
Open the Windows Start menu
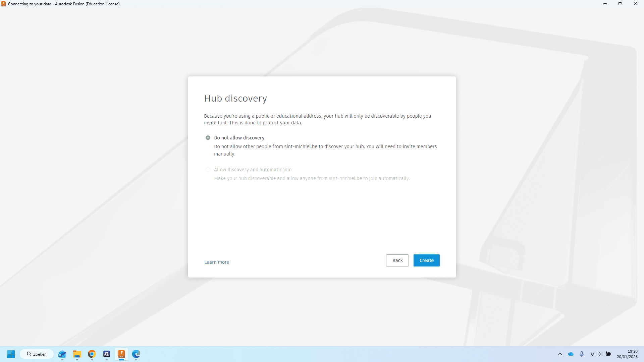[x=11, y=354]
